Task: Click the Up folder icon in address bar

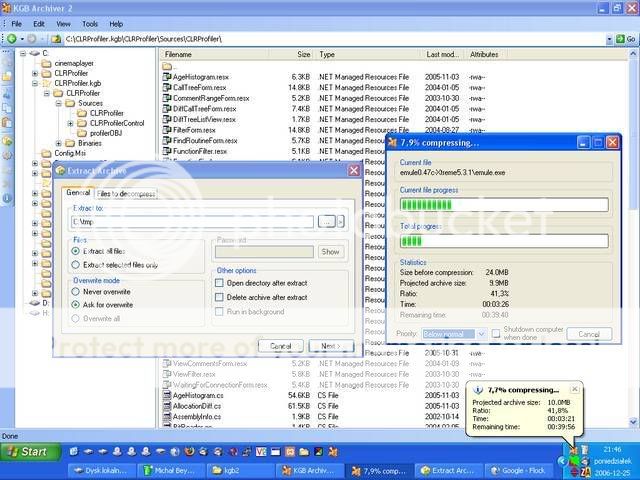Action: 56,39
